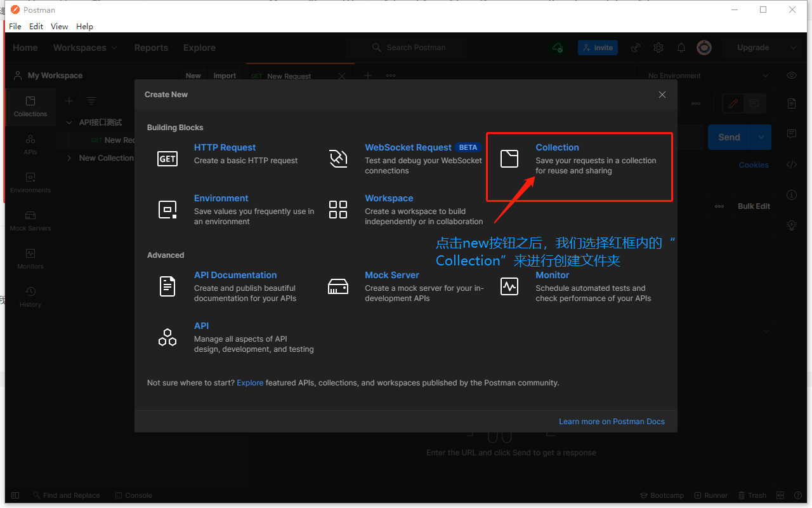Click the Search Postman field
Image resolution: width=812 pixels, height=508 pixels.
[x=406, y=48]
